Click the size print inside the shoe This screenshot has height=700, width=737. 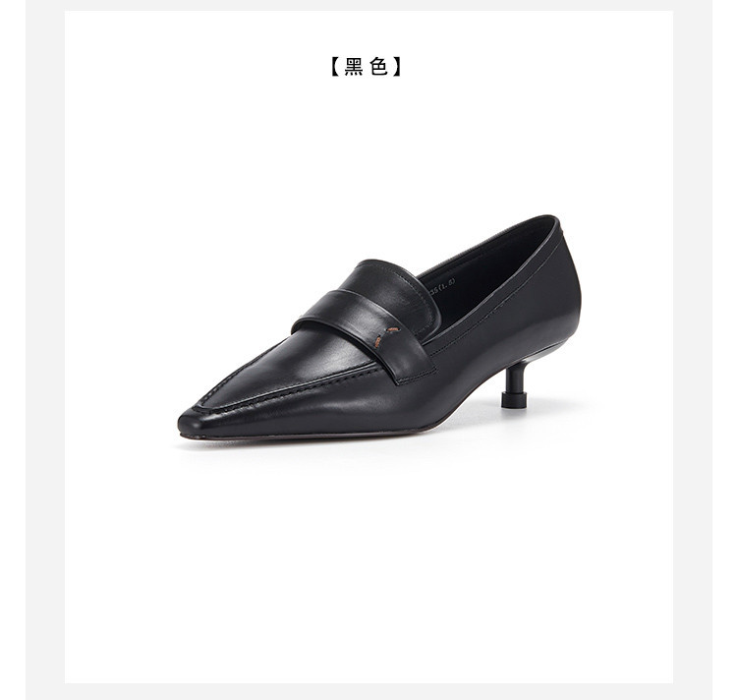pyautogui.click(x=440, y=287)
